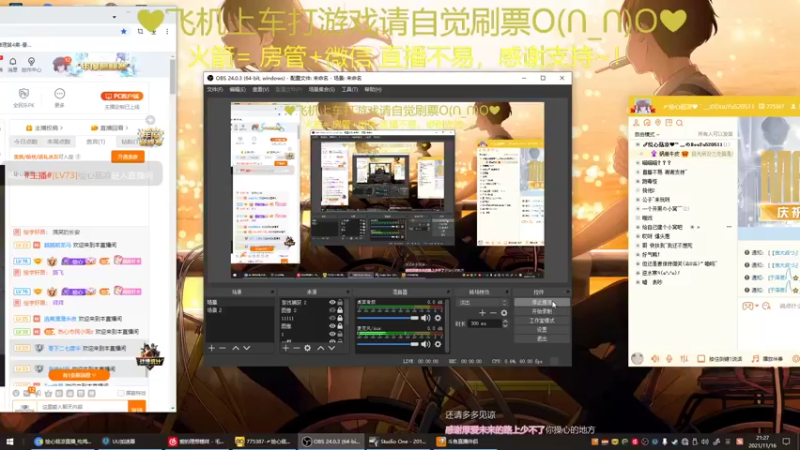800x450 pixels.
Task: Mute the microphone/Aux speaker in OBS mixer
Action: (x=426, y=344)
